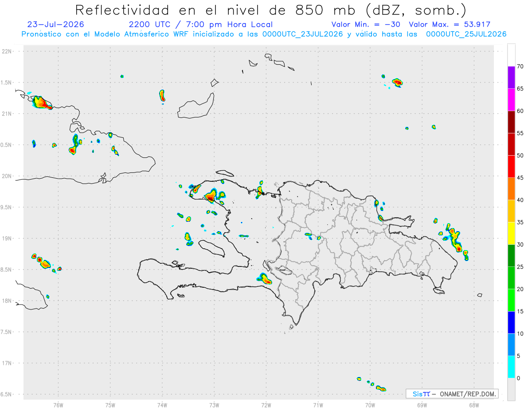This screenshot has height=411, width=532.
Task: Click the 'Pronóstico con el Modelo Atmosférico WRF' line
Action: click(264, 34)
